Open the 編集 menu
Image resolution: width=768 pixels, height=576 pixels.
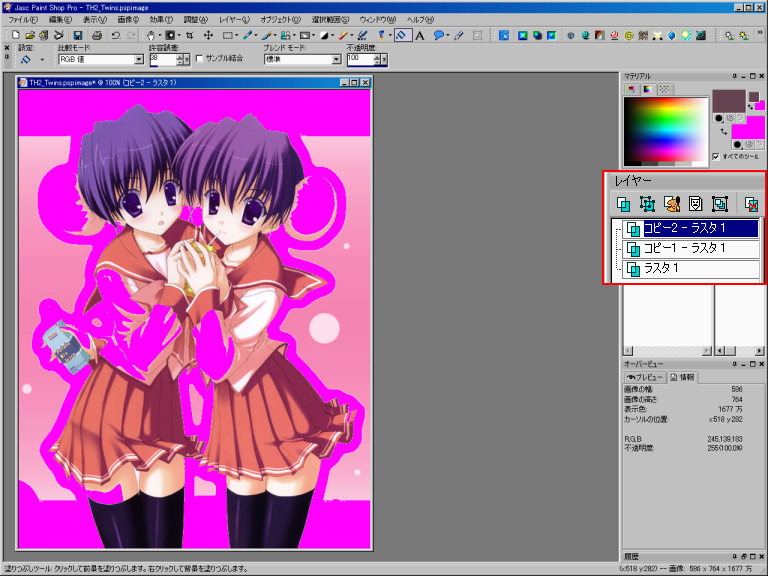[x=60, y=20]
